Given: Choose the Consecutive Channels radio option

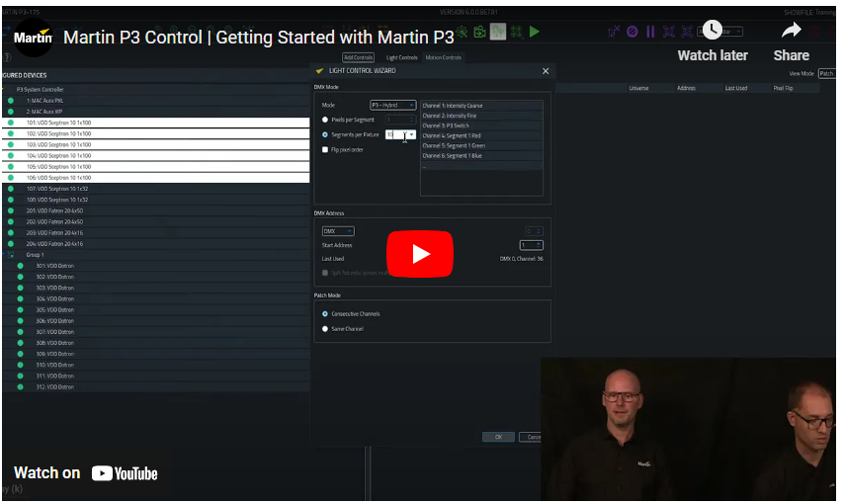Looking at the screenshot, I should (x=325, y=314).
